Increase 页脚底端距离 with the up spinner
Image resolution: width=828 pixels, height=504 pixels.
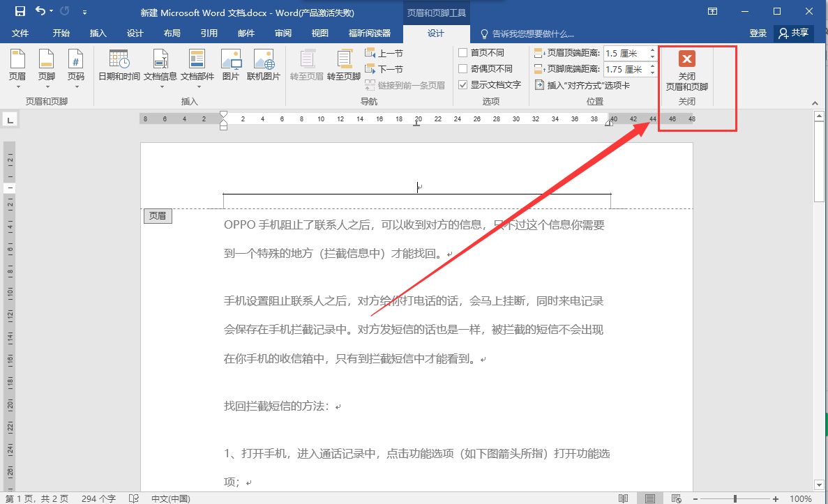pos(653,66)
